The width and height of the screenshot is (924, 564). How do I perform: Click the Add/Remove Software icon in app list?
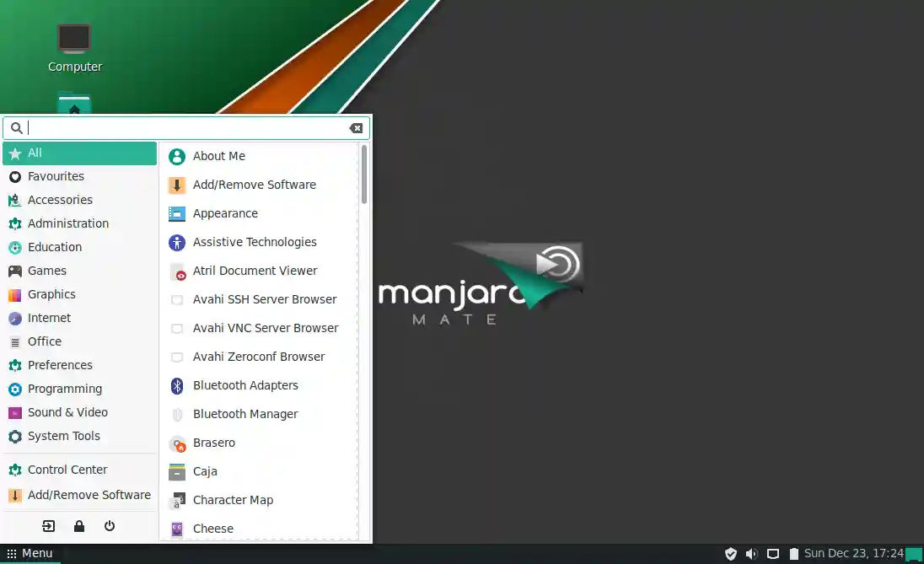click(x=177, y=185)
